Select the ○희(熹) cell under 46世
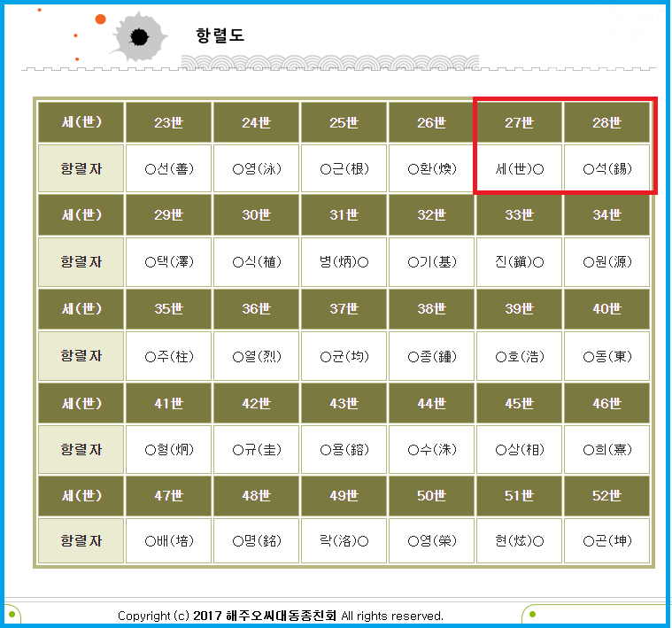The image size is (672, 628). coord(606,449)
